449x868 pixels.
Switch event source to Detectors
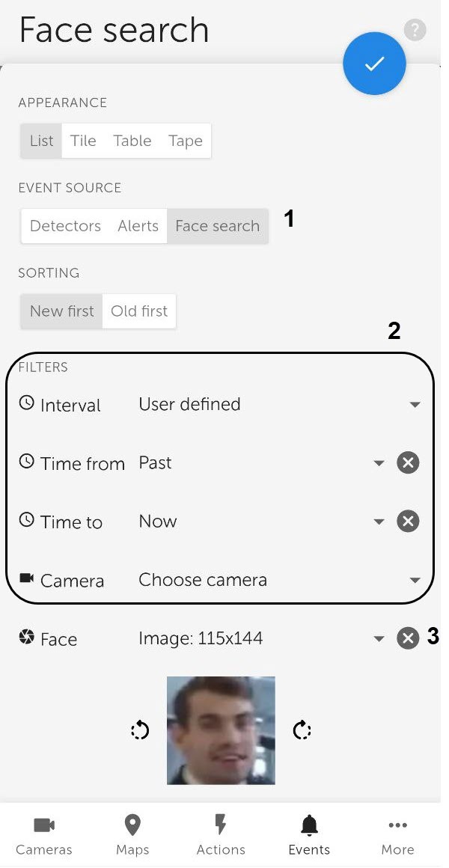(x=65, y=226)
